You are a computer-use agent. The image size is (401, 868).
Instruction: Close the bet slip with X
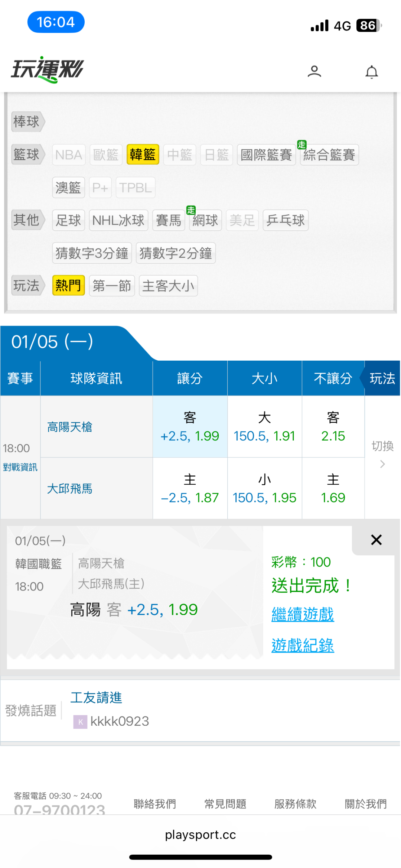(376, 540)
